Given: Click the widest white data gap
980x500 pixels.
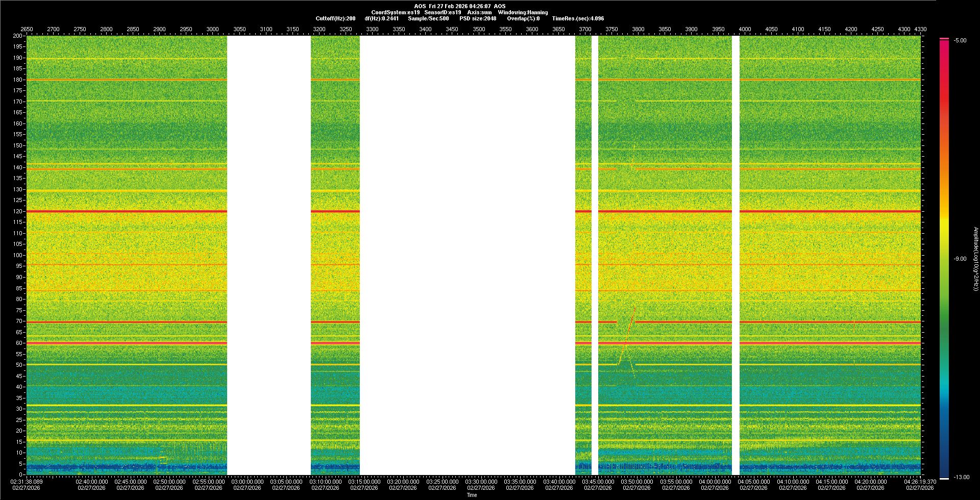Looking at the screenshot, I should click(467, 255).
